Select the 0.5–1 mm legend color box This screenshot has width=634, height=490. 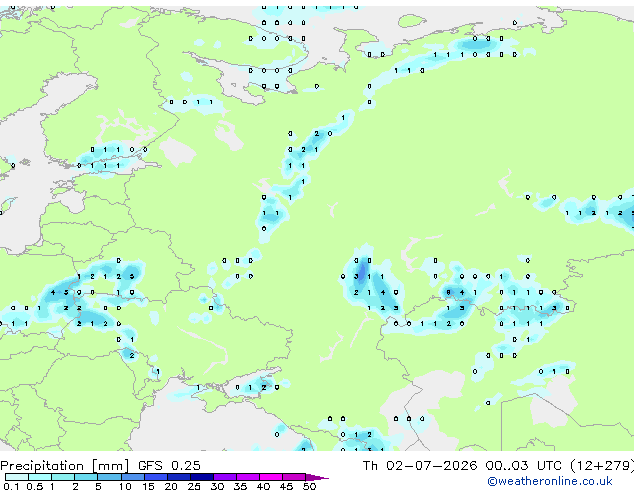point(40,477)
